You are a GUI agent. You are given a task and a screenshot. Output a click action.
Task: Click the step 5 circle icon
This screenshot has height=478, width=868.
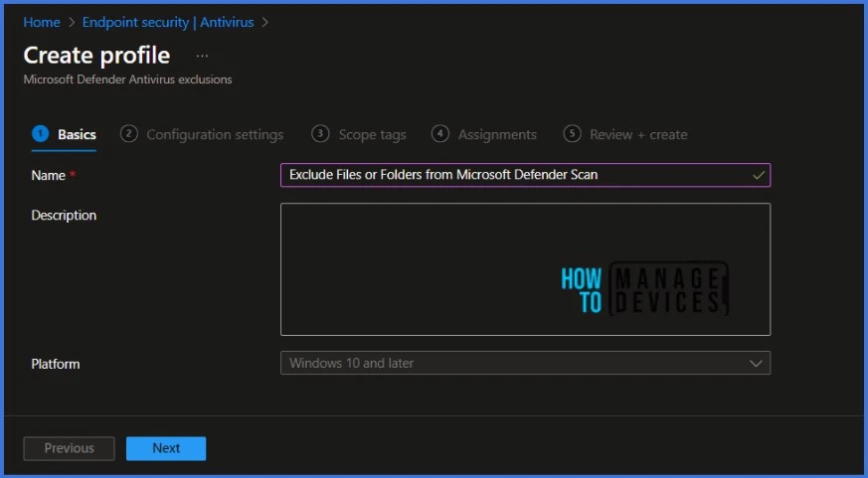[572, 134]
